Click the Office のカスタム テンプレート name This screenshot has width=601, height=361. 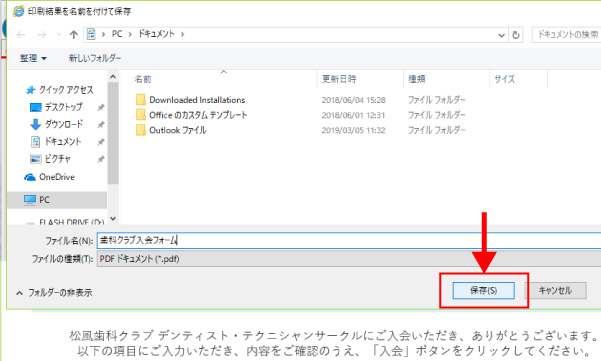pos(198,115)
